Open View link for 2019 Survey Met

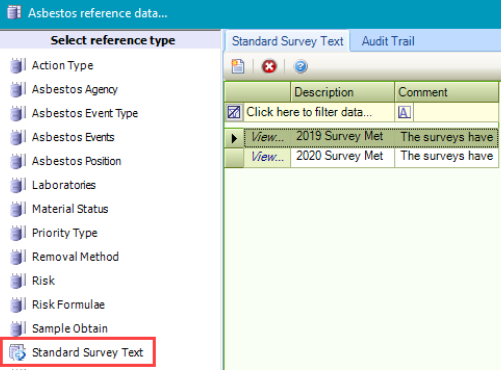click(267, 137)
